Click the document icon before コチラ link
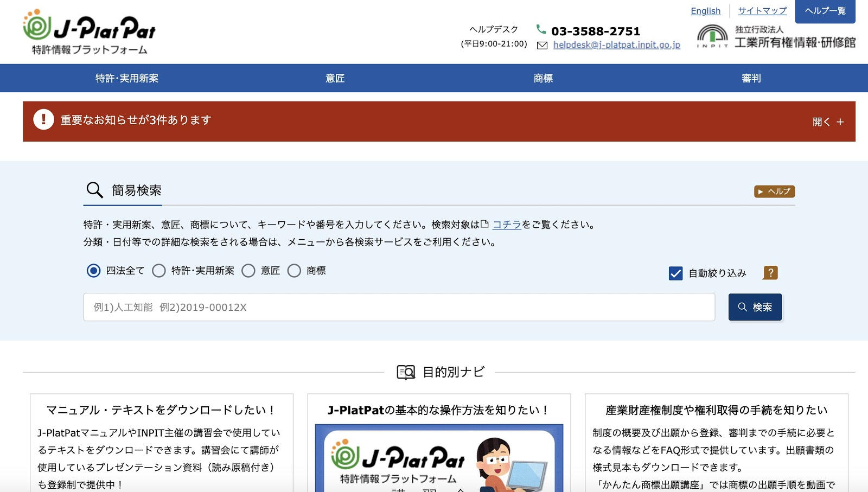 pos(485,223)
